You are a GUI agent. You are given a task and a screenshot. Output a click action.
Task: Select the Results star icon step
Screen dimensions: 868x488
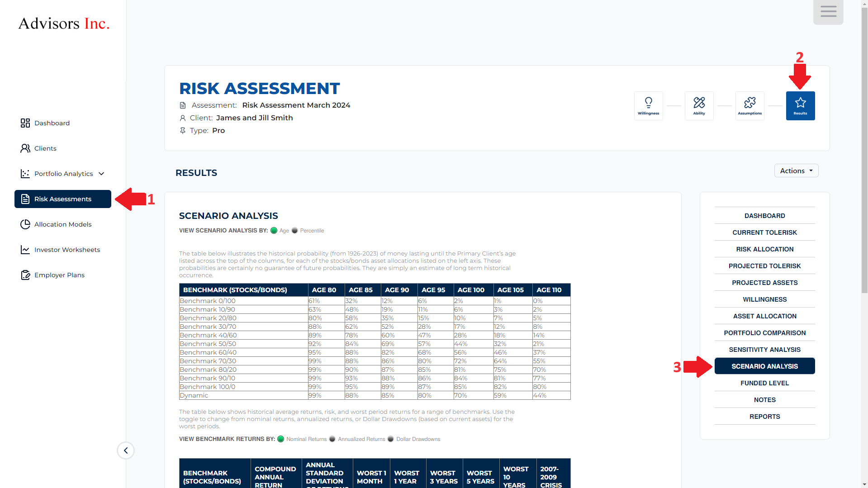[800, 105]
